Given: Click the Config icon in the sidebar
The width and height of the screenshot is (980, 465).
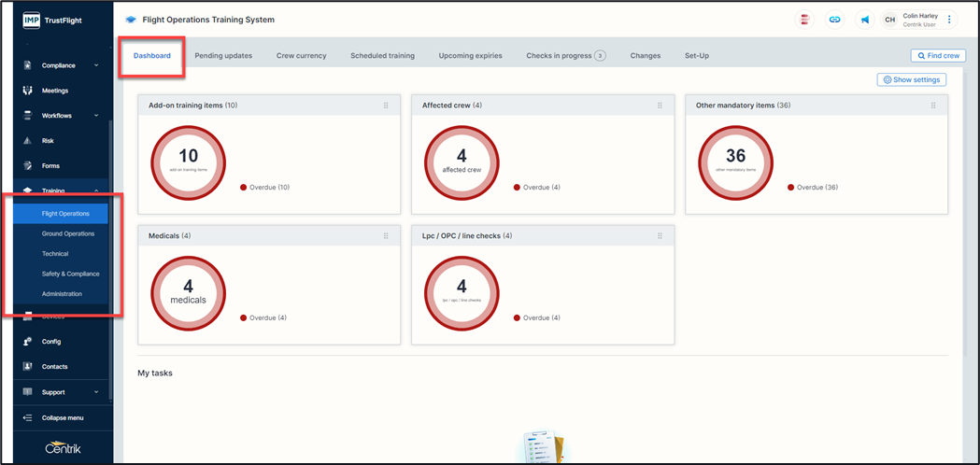Looking at the screenshot, I should [x=27, y=342].
